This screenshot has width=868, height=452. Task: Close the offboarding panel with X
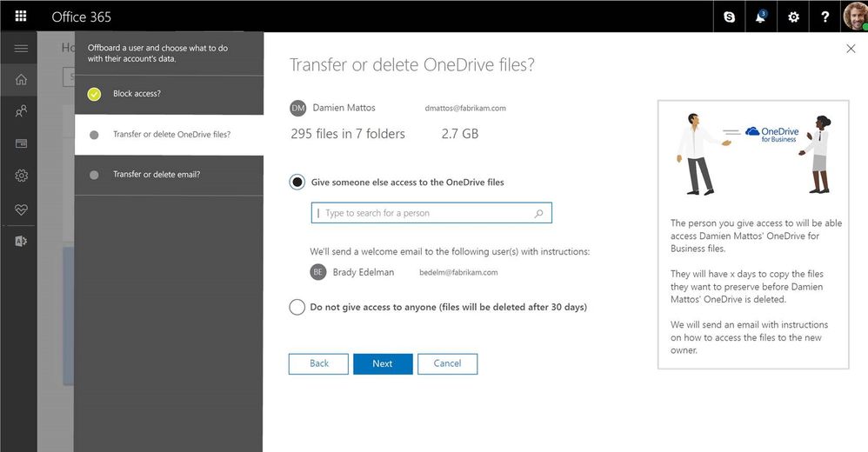pyautogui.click(x=851, y=49)
